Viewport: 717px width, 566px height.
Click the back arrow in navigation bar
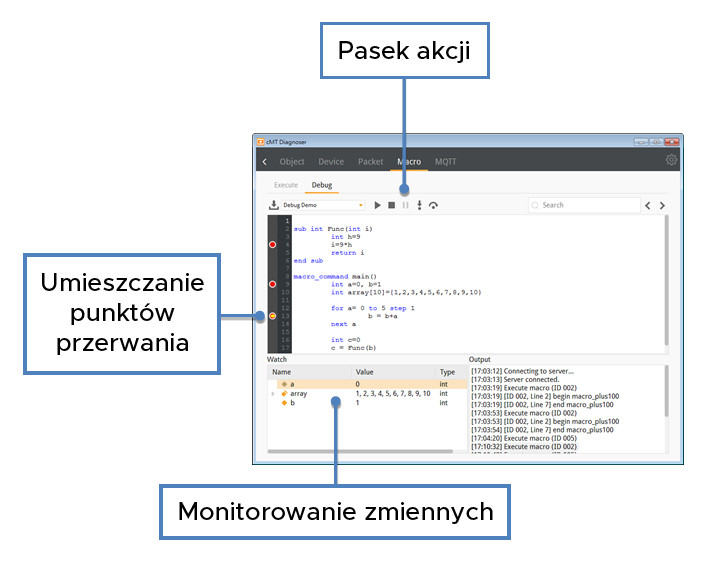(x=265, y=161)
